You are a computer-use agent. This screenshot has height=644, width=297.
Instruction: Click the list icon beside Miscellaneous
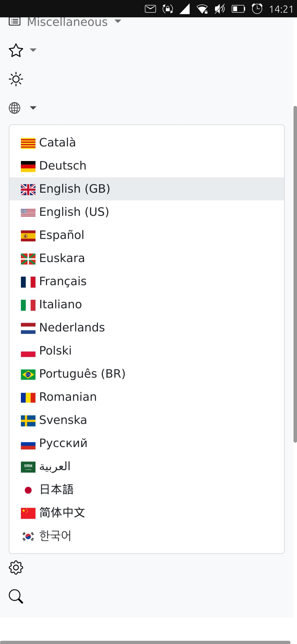(15, 21)
